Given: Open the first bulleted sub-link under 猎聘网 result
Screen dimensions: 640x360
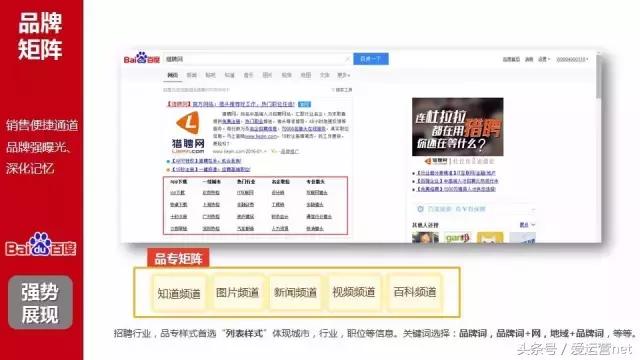Looking at the screenshot, I should (x=207, y=161).
